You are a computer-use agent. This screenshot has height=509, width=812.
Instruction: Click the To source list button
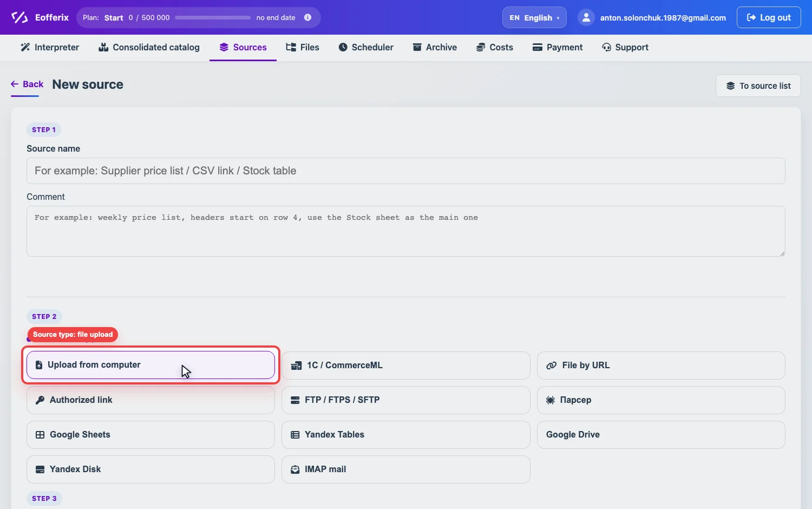(758, 86)
